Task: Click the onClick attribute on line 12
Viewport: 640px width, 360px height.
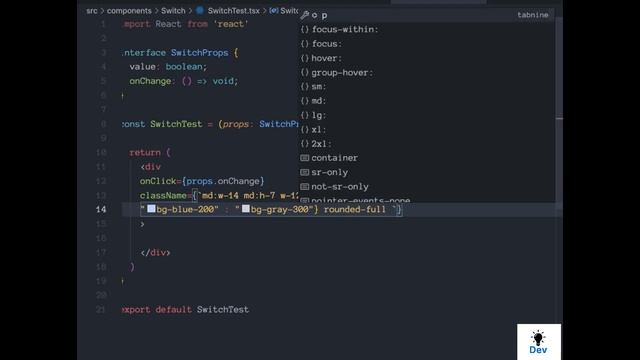Action: (158, 181)
